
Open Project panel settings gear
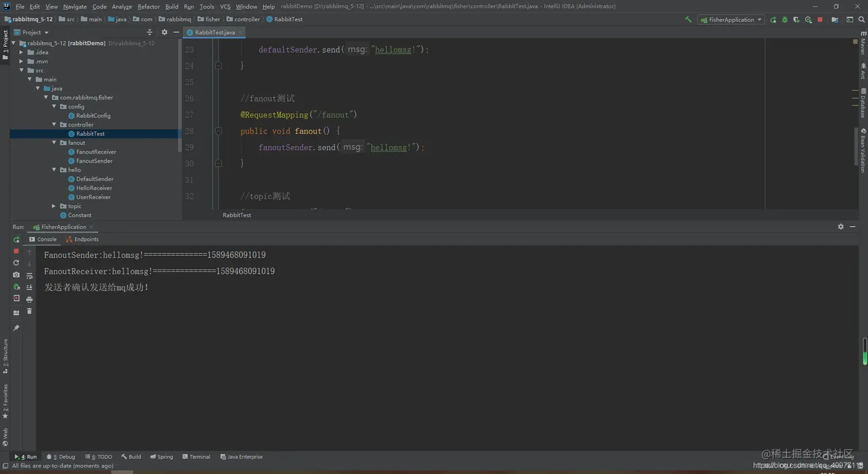(x=164, y=32)
